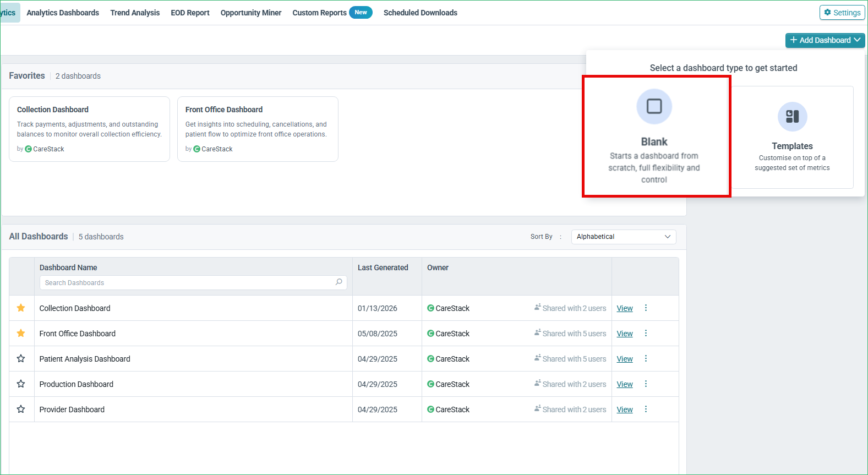The width and height of the screenshot is (868, 475).
Task: View the Patient Analysis Dashboard
Action: pyautogui.click(x=625, y=359)
